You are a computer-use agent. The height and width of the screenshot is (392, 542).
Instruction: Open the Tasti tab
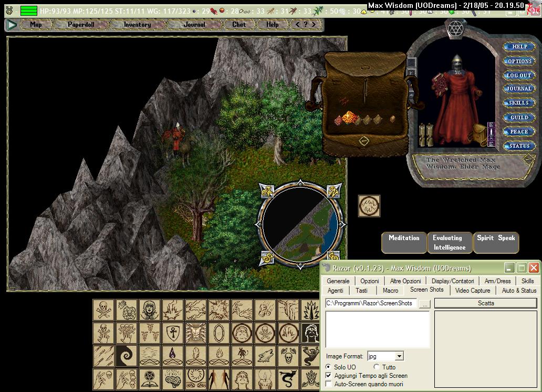pyautogui.click(x=361, y=291)
